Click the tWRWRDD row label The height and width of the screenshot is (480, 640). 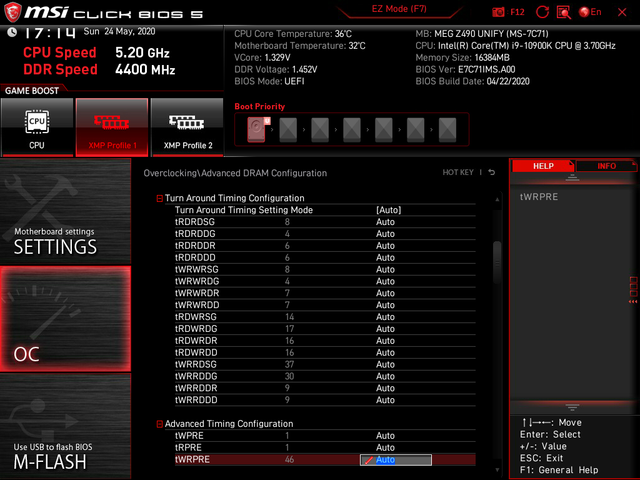click(197, 305)
